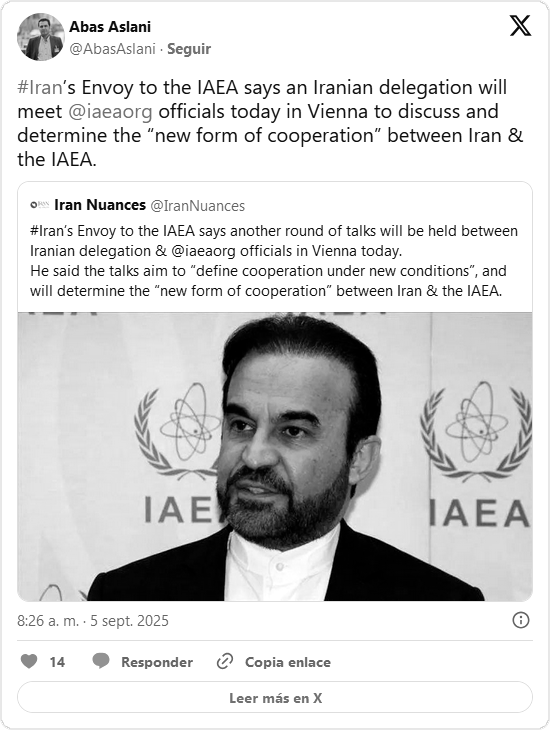
Task: Select the Copia enlace text
Action: pyautogui.click(x=288, y=662)
